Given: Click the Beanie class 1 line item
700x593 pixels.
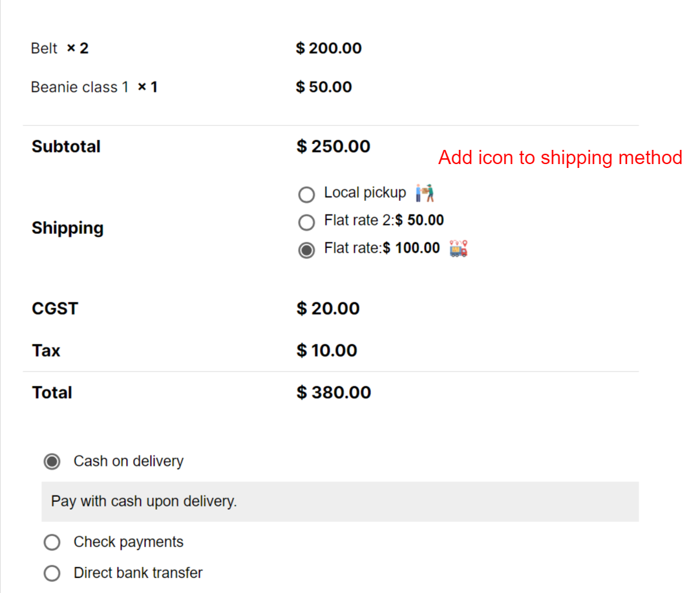Looking at the screenshot, I should point(94,87).
